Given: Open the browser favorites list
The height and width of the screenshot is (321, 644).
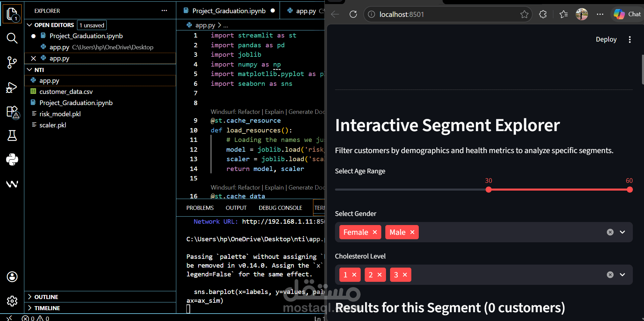Looking at the screenshot, I should pyautogui.click(x=564, y=14).
